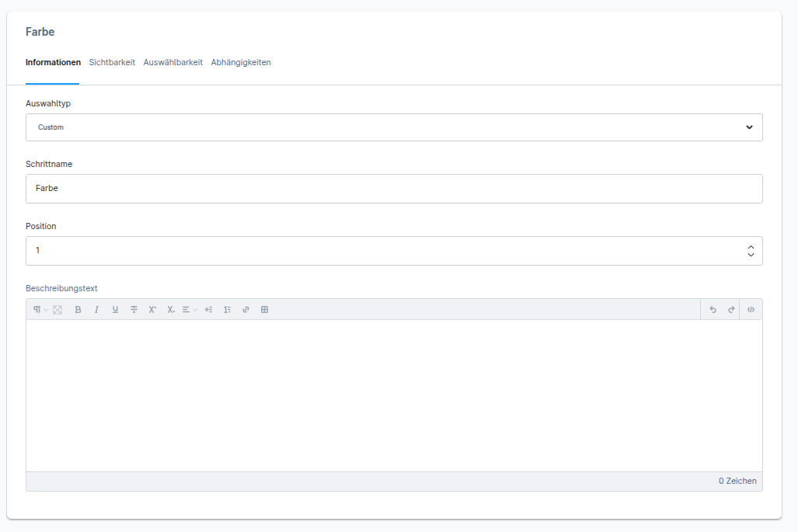Insert a hyperlink in the editor
This screenshot has height=532, width=798.
pyautogui.click(x=246, y=310)
